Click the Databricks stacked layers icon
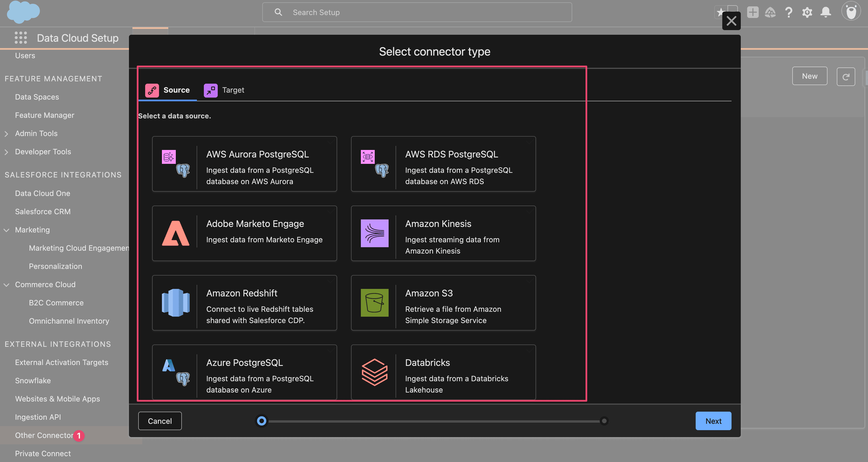This screenshot has width=868, height=462. pos(374,372)
